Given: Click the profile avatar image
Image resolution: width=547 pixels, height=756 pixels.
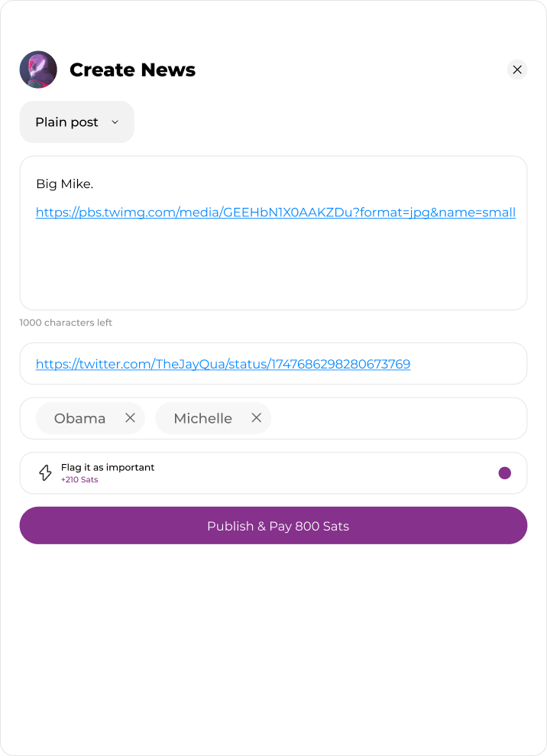Looking at the screenshot, I should (38, 70).
